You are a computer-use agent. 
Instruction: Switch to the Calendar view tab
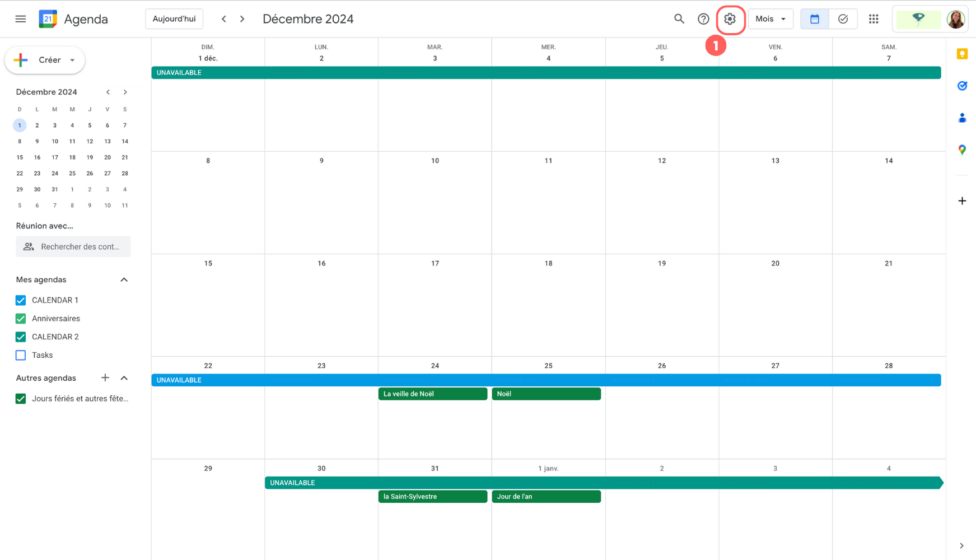tap(815, 19)
